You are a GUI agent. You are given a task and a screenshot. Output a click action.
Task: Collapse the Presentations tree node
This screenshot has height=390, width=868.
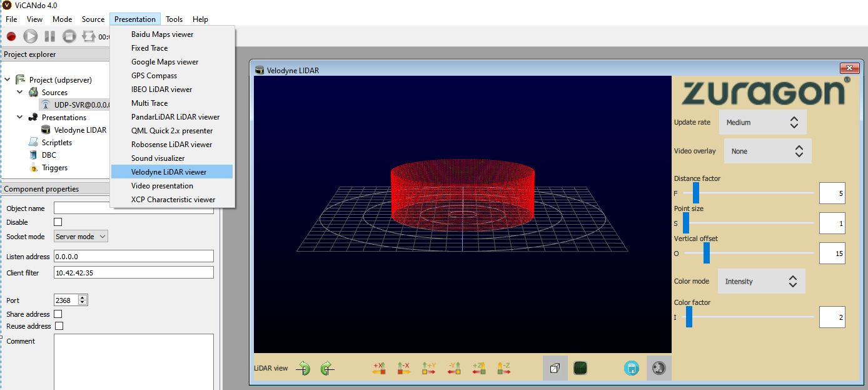click(20, 117)
